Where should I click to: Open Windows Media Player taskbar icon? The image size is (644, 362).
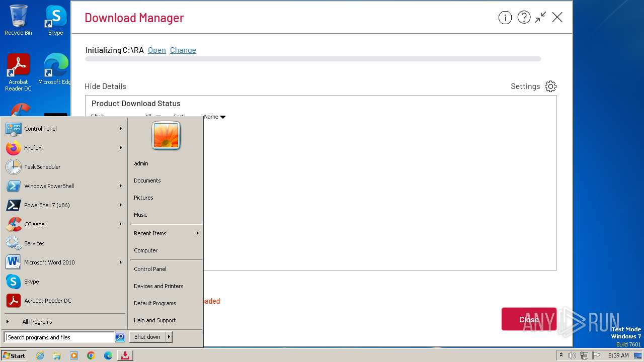74,355
